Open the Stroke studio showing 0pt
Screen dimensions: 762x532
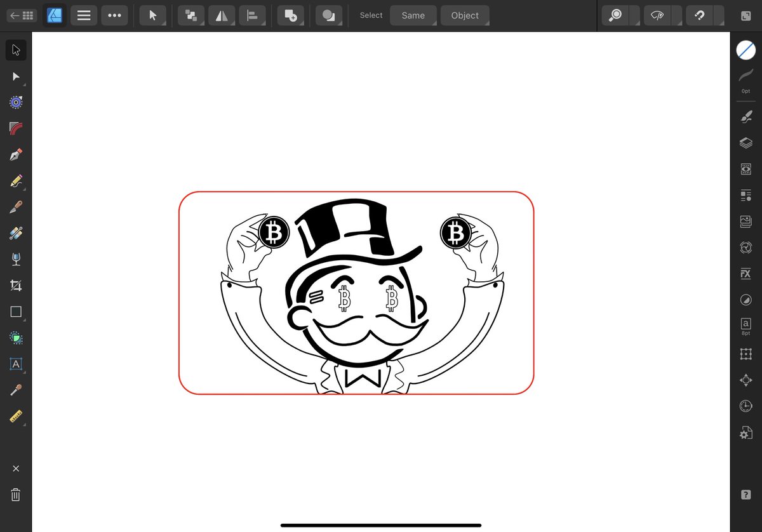745,81
